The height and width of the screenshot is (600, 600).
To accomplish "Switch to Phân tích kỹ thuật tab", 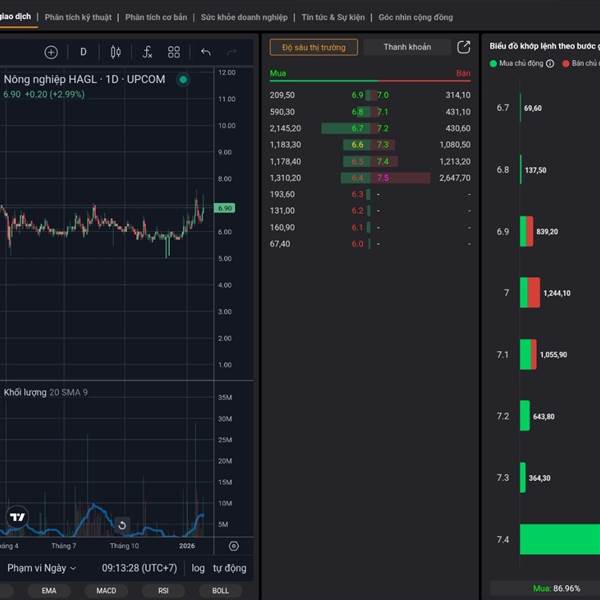I will tap(79, 17).
